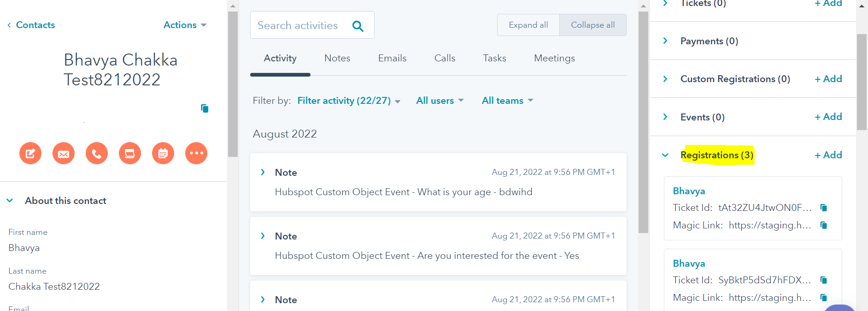
Task: Add a new Registration
Action: click(828, 155)
